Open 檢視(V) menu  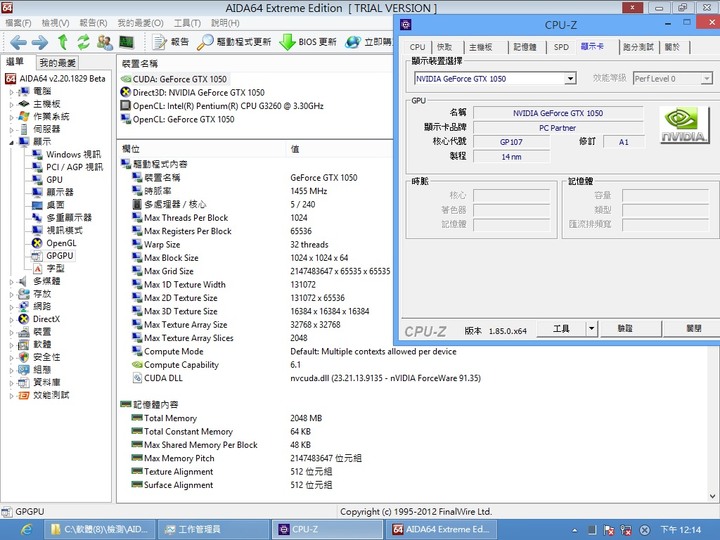55,23
